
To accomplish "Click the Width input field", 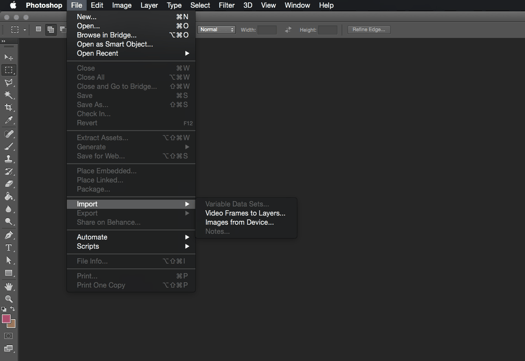I will [267, 30].
